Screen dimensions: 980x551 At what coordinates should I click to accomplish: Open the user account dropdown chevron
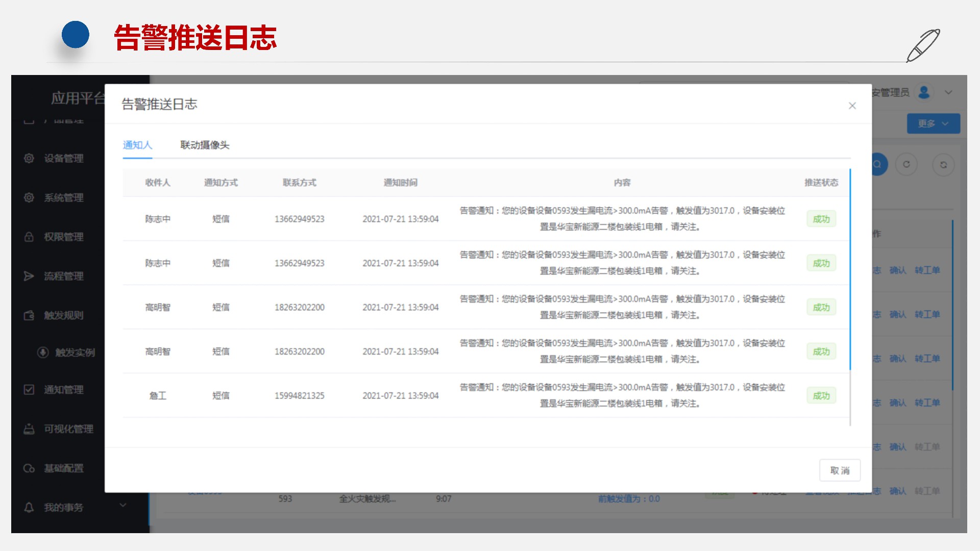pyautogui.click(x=948, y=92)
